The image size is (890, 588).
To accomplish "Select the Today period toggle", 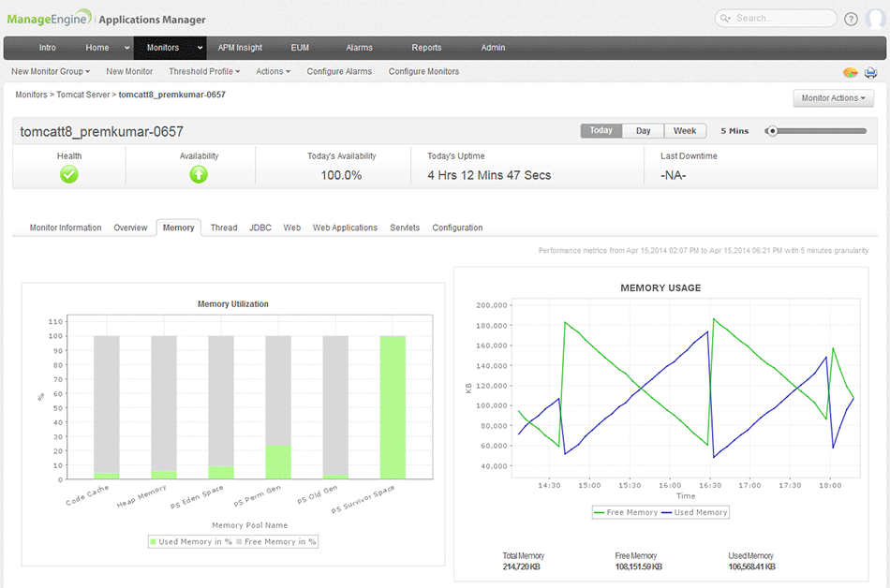I will [601, 130].
